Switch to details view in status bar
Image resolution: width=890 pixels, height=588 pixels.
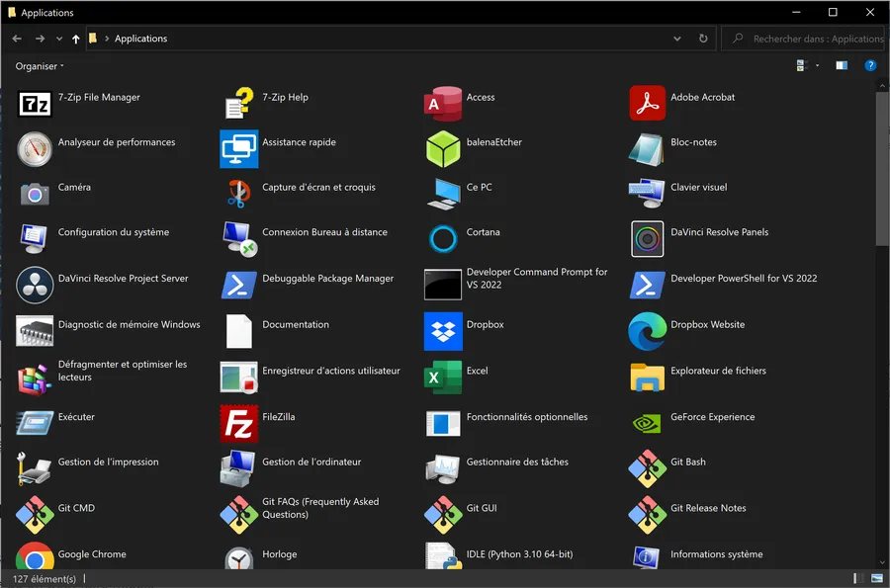858,578
